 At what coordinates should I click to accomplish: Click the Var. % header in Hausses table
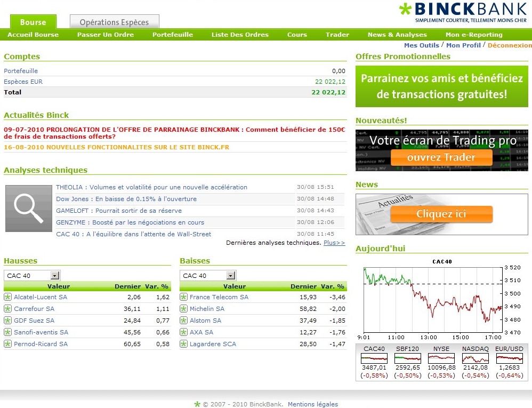click(156, 286)
